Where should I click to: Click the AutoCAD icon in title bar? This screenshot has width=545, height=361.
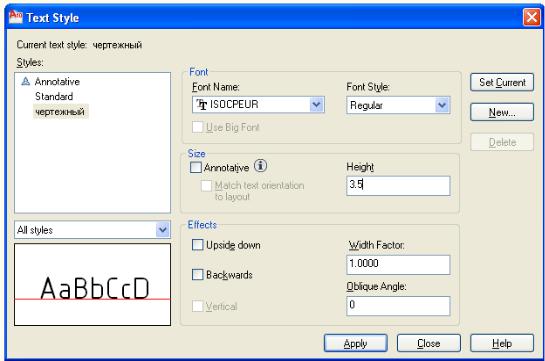[x=15, y=17]
